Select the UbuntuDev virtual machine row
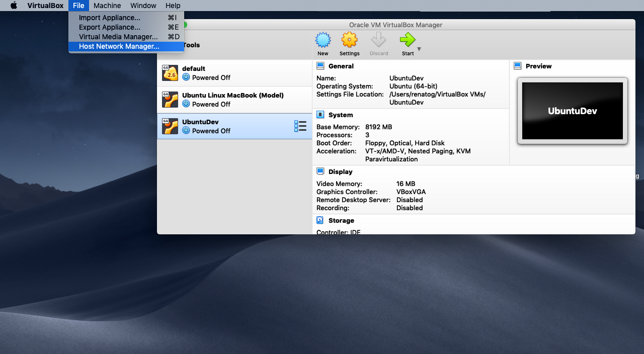The height and width of the screenshot is (354, 644). [x=234, y=126]
